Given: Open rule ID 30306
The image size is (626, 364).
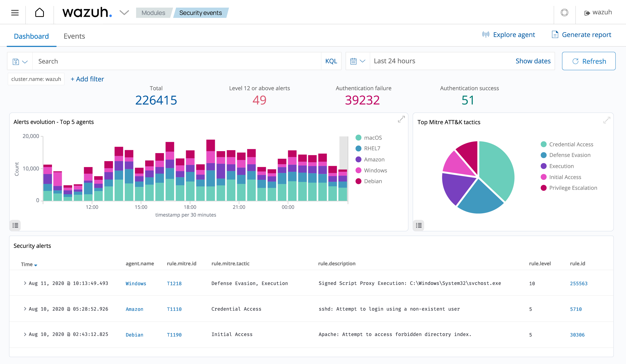Looking at the screenshot, I should [x=577, y=335].
